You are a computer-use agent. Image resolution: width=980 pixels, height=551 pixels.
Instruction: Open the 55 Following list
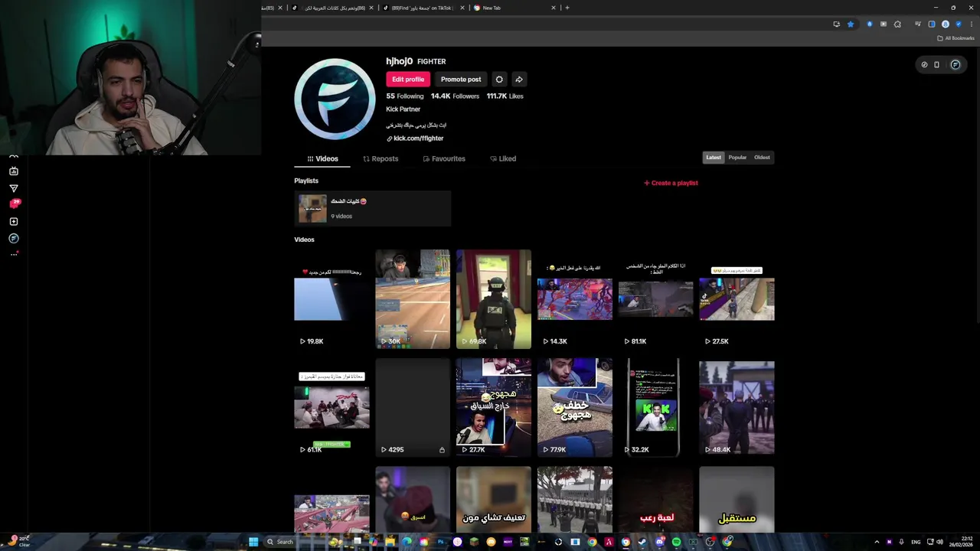pos(405,96)
